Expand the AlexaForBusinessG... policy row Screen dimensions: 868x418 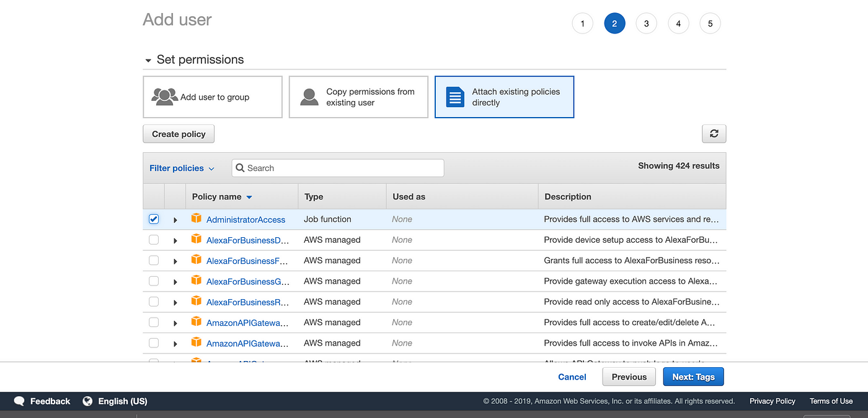click(175, 282)
